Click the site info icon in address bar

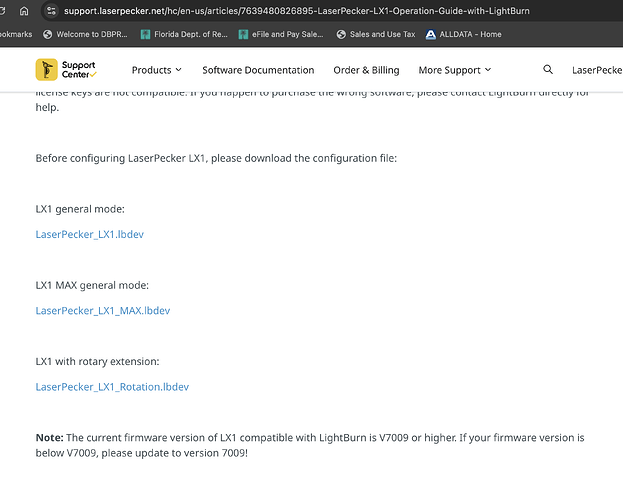click(51, 11)
